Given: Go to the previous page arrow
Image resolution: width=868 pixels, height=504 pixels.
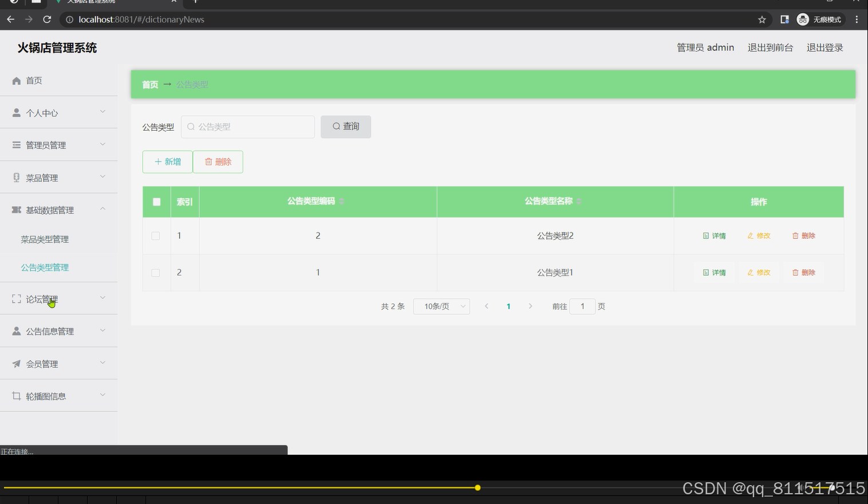Looking at the screenshot, I should 487,306.
